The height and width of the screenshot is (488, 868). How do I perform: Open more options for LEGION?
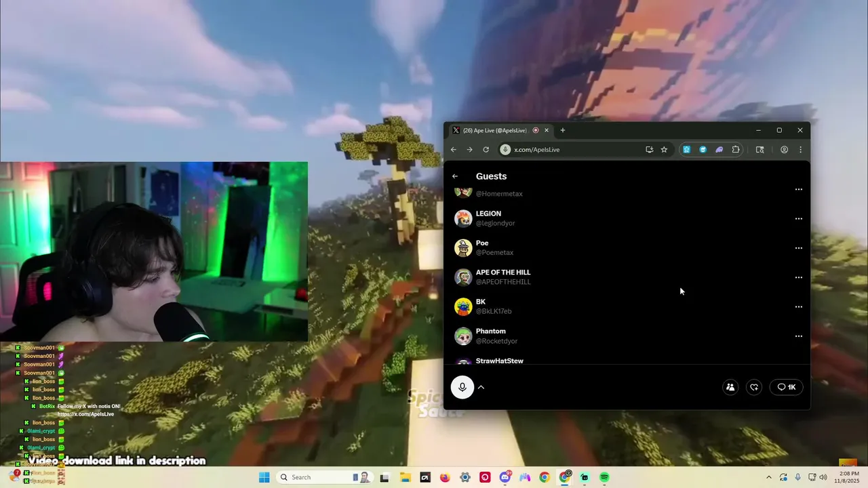pyautogui.click(x=798, y=219)
